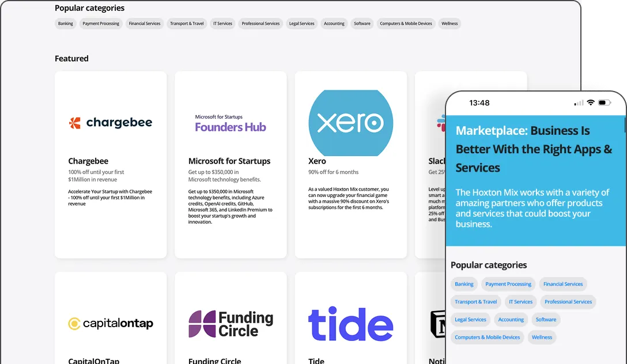Tap Computers & Mobile Devices chip in phone
This screenshot has height=364, width=627.
pyautogui.click(x=487, y=338)
